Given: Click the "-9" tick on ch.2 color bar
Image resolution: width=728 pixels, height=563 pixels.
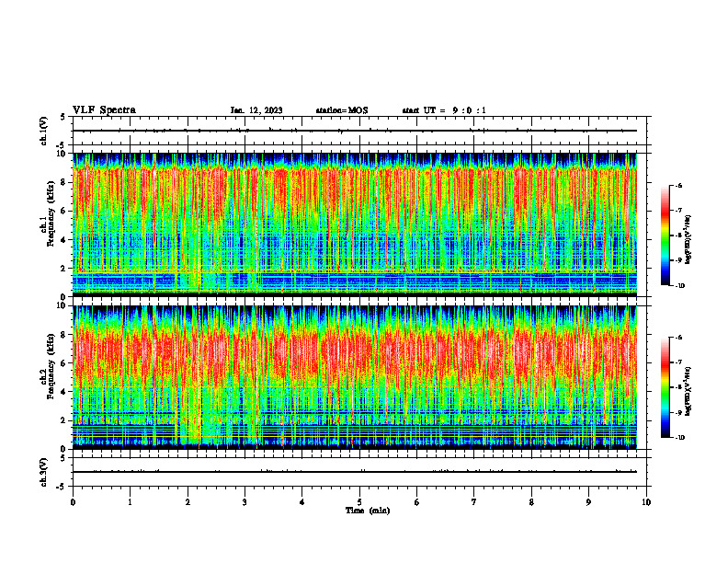Looking at the screenshot, I should point(678,412).
